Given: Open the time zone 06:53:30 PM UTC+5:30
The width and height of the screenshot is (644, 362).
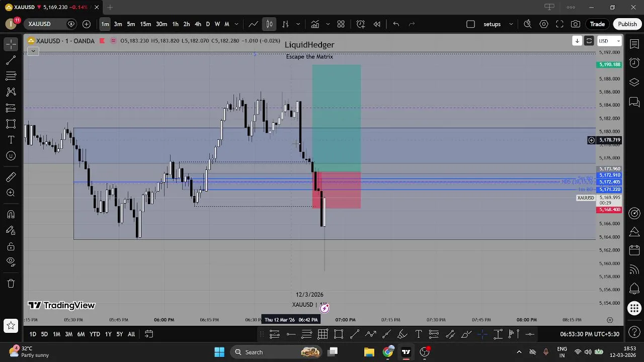Looking at the screenshot, I should pyautogui.click(x=590, y=334).
